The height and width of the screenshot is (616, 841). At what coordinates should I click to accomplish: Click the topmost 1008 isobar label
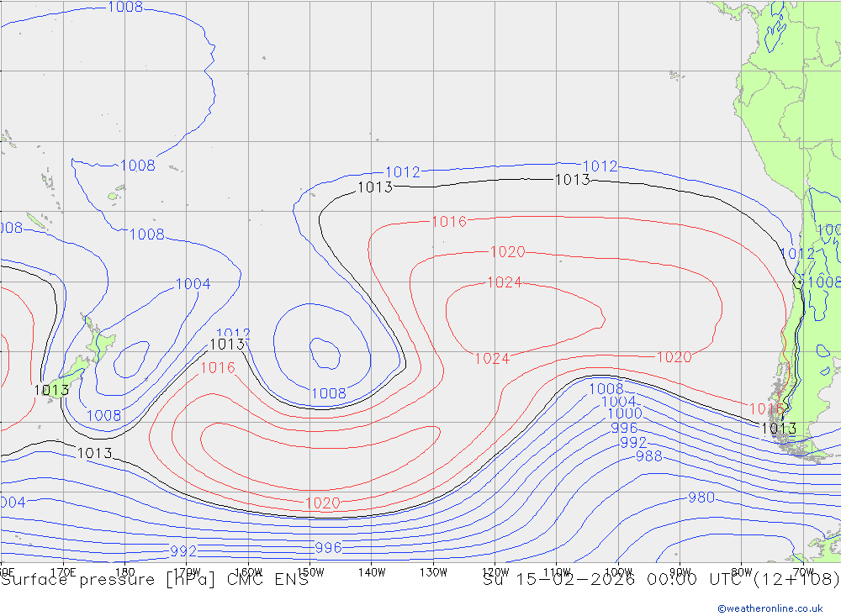pyautogui.click(x=125, y=7)
